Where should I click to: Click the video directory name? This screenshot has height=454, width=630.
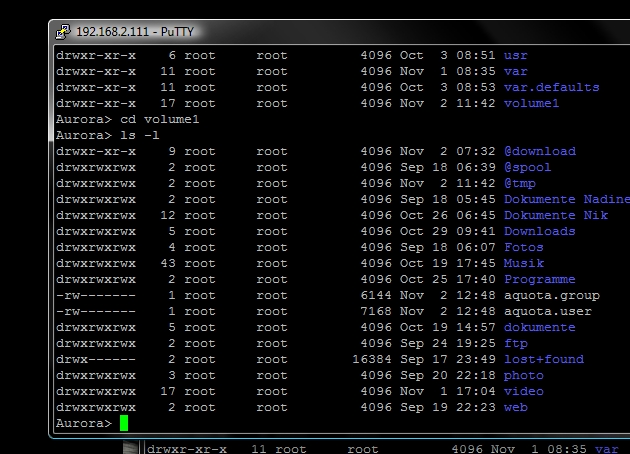tap(524, 391)
